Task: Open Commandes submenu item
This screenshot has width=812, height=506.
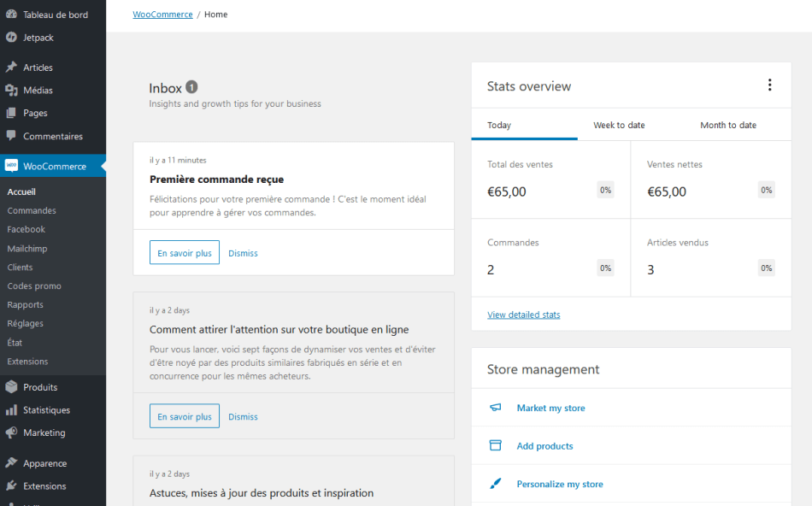Action: coord(32,210)
